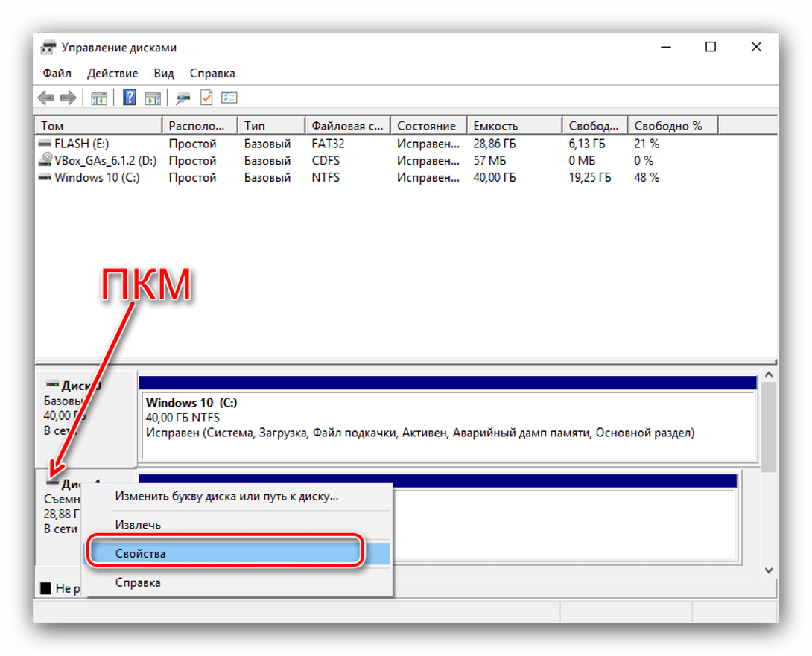Sort by the Емкость column header
Image resolution: width=812 pixels, height=656 pixels.
coord(514,126)
